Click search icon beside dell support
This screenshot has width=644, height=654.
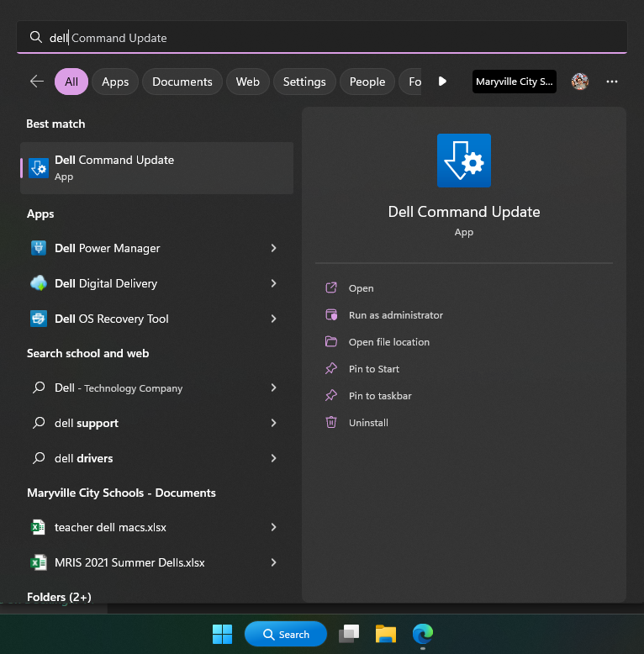39,423
